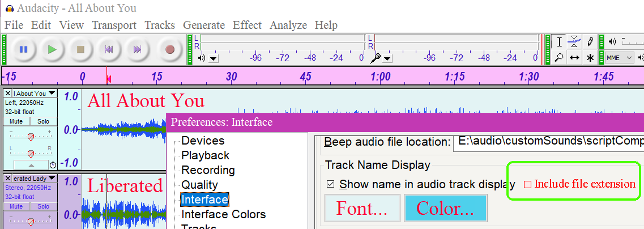Select Interface Colors in the Preferences tree
This screenshot has height=229, width=644.
[x=224, y=214]
